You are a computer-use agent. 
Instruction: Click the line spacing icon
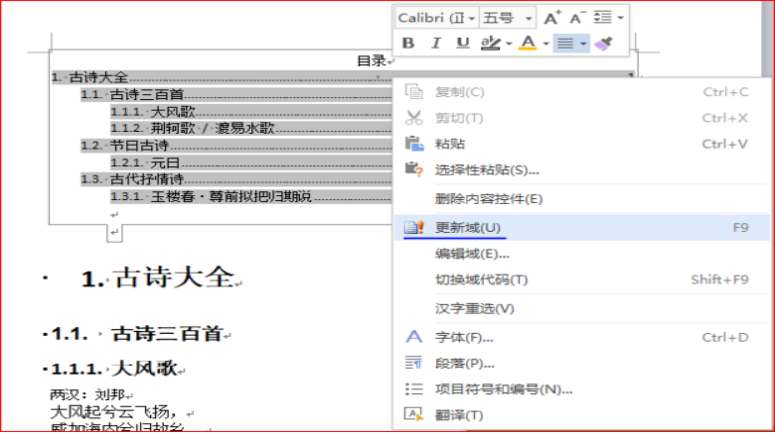(x=603, y=18)
